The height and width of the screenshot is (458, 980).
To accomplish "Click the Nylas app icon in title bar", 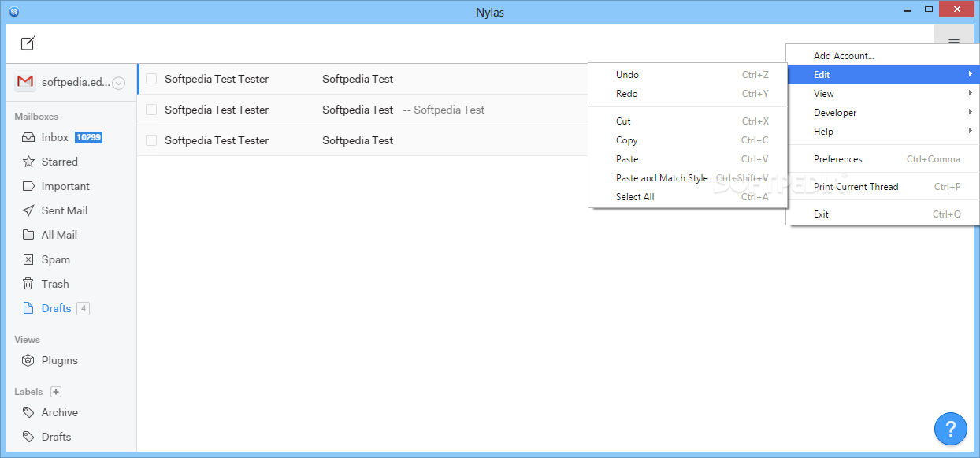I will coord(13,12).
